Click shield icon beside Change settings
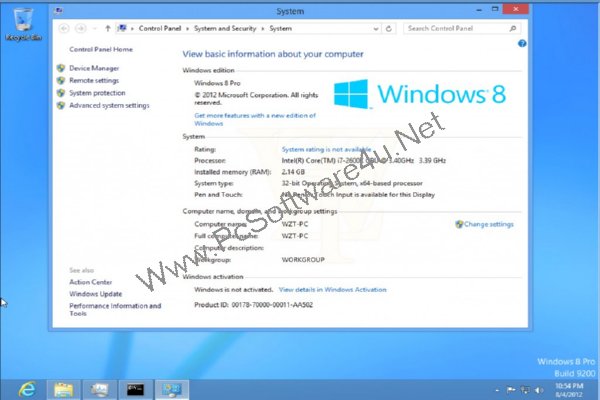This screenshot has width=600, height=400. [x=459, y=224]
